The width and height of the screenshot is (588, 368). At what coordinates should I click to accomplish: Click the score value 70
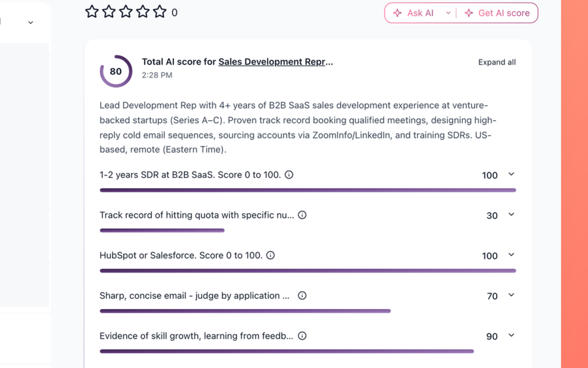tap(492, 296)
